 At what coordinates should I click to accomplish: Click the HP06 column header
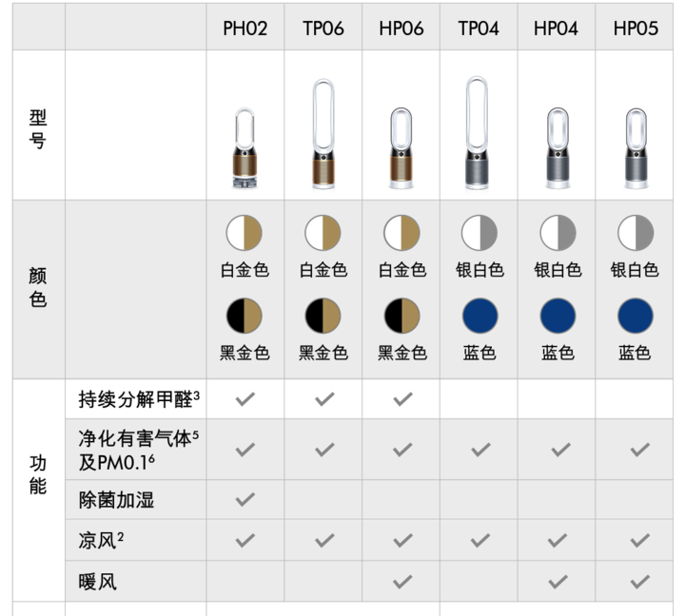(x=401, y=29)
